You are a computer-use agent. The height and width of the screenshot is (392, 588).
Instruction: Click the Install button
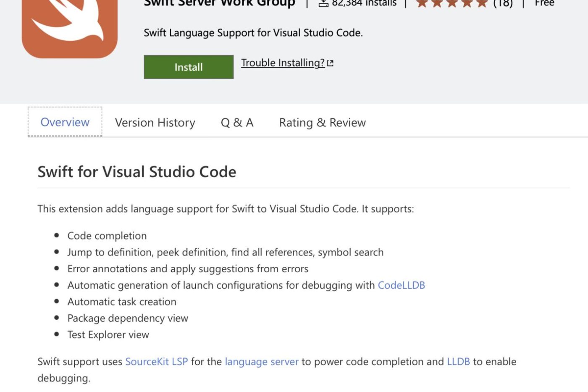(x=188, y=66)
